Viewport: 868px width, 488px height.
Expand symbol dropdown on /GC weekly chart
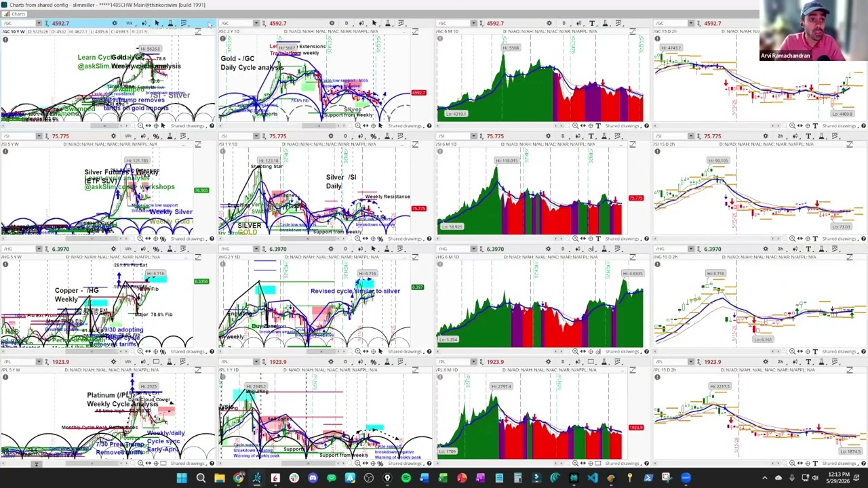tap(39, 23)
